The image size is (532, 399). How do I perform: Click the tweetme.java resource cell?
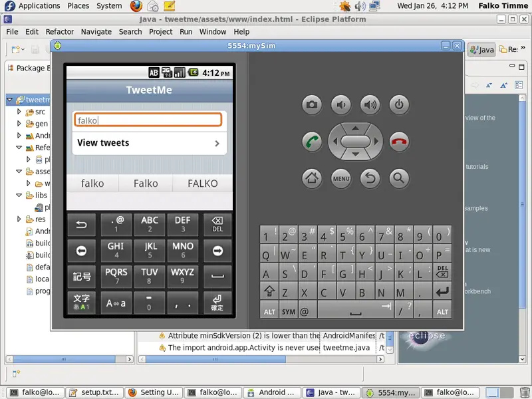[348, 347]
